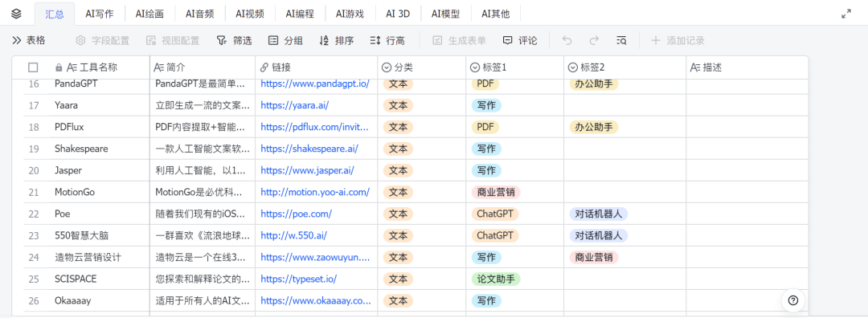Open the help question mark button
The width and height of the screenshot is (868, 318).
[x=792, y=300]
